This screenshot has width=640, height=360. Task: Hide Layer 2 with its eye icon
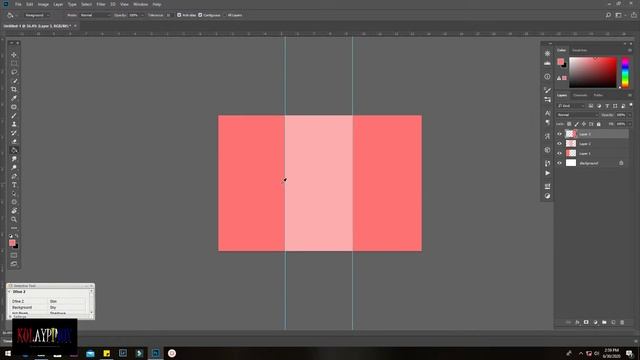[560, 144]
